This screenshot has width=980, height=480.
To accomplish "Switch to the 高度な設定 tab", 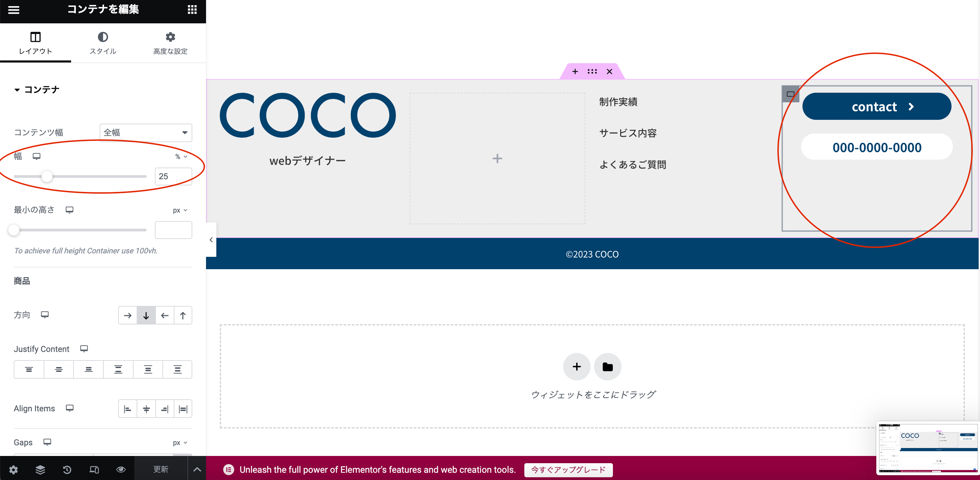I will coord(170,43).
